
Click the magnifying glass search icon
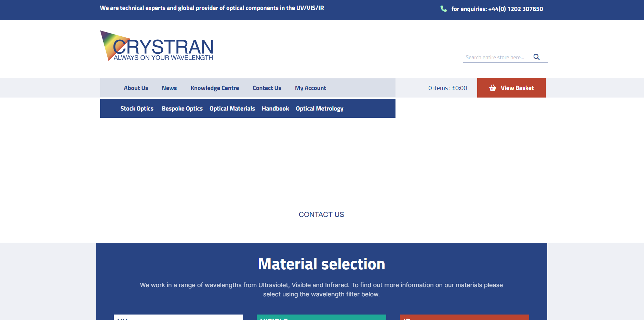[536, 57]
